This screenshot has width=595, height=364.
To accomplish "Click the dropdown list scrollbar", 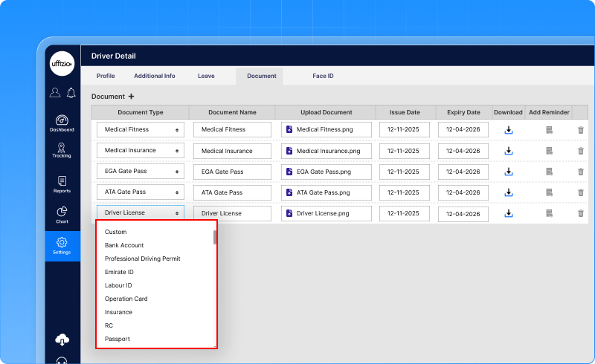I will tap(215, 238).
